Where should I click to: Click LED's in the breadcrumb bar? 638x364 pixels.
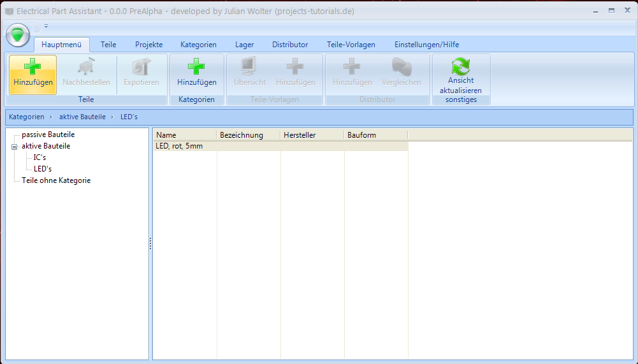[x=129, y=117]
